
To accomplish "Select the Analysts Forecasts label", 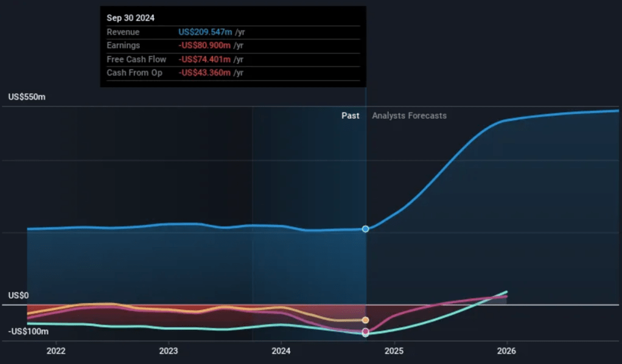I will tap(409, 116).
